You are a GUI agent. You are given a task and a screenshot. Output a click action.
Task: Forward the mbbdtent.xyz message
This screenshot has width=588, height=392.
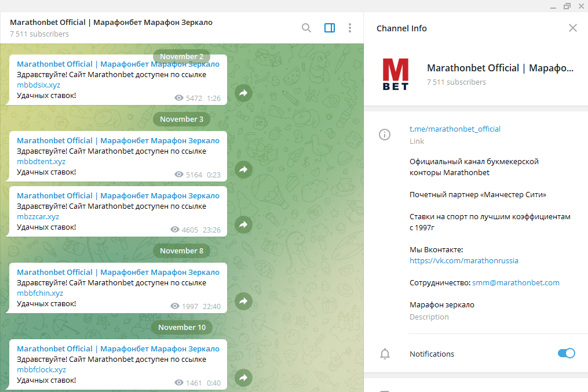[244, 169]
